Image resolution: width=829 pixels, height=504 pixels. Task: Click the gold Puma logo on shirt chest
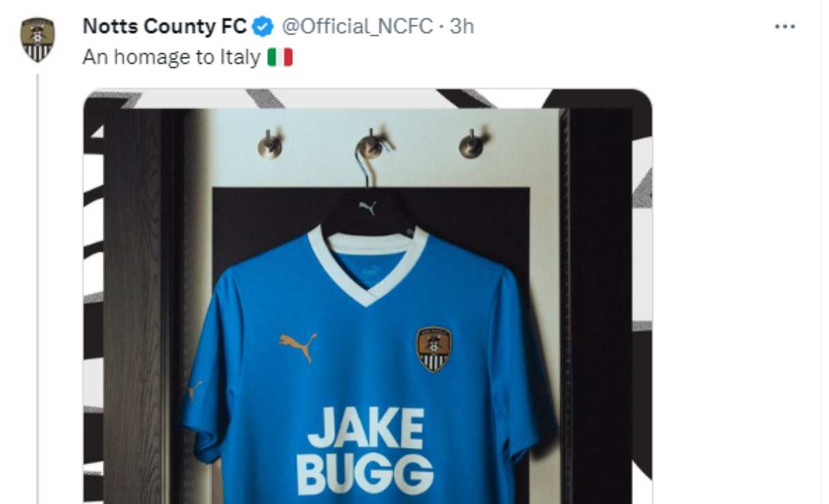[298, 344]
